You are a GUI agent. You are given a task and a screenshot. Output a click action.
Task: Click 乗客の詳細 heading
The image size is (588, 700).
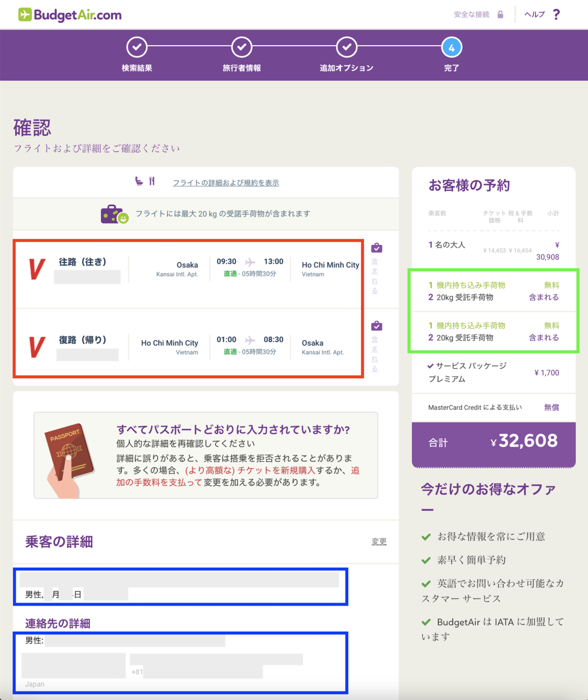coord(59,542)
